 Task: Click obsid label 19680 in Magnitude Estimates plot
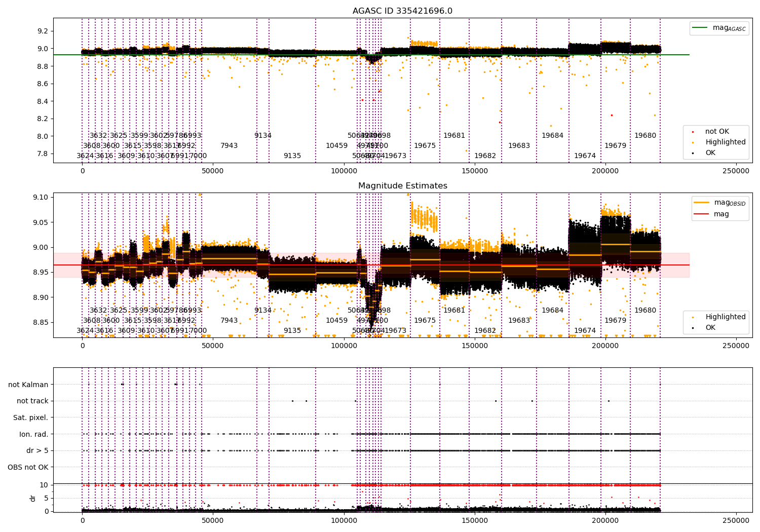(645, 311)
